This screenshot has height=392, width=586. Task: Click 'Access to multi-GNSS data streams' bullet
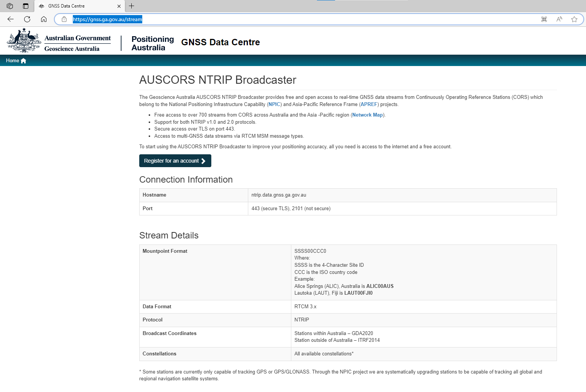click(229, 136)
